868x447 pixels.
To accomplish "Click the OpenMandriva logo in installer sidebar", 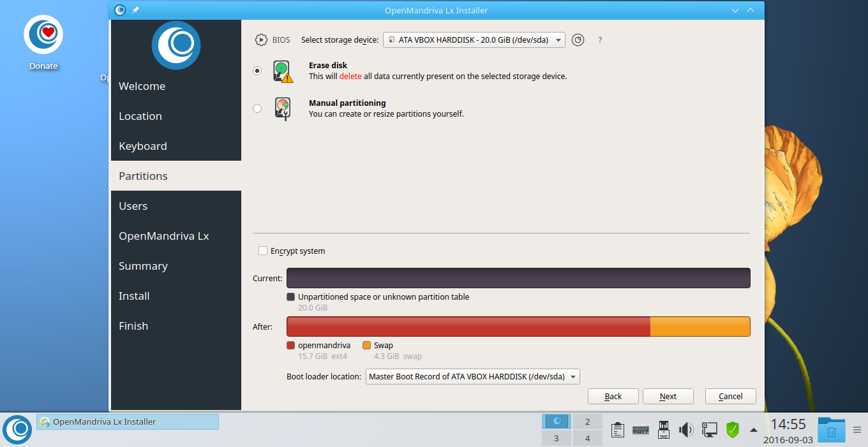I will (176, 45).
